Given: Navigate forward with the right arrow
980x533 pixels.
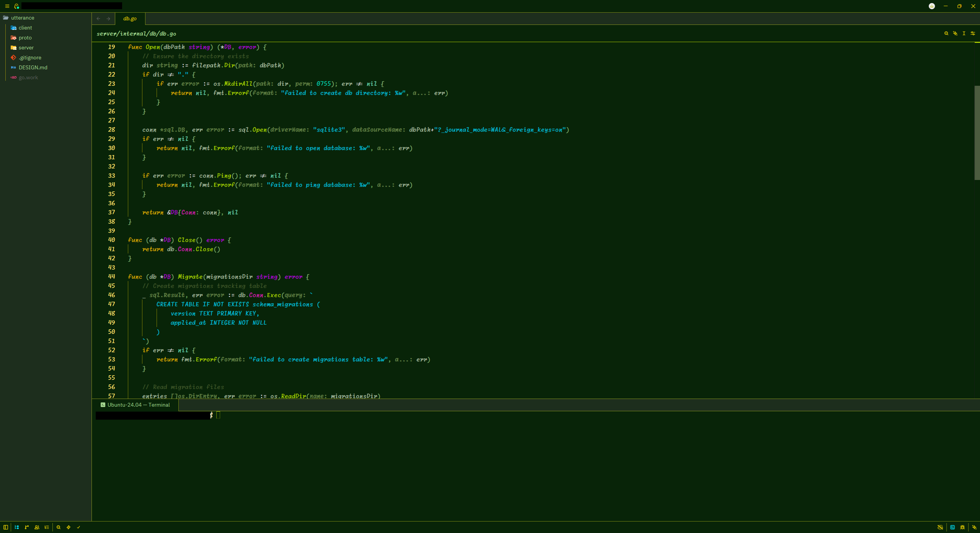Looking at the screenshot, I should pos(108,18).
